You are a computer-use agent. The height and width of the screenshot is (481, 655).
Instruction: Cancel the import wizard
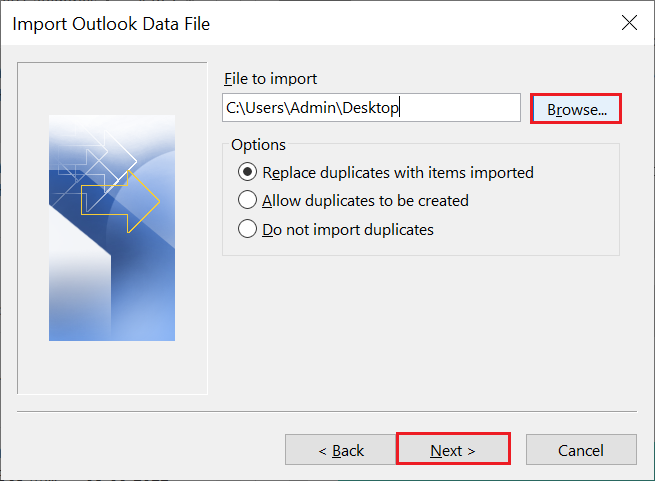pyautogui.click(x=581, y=450)
